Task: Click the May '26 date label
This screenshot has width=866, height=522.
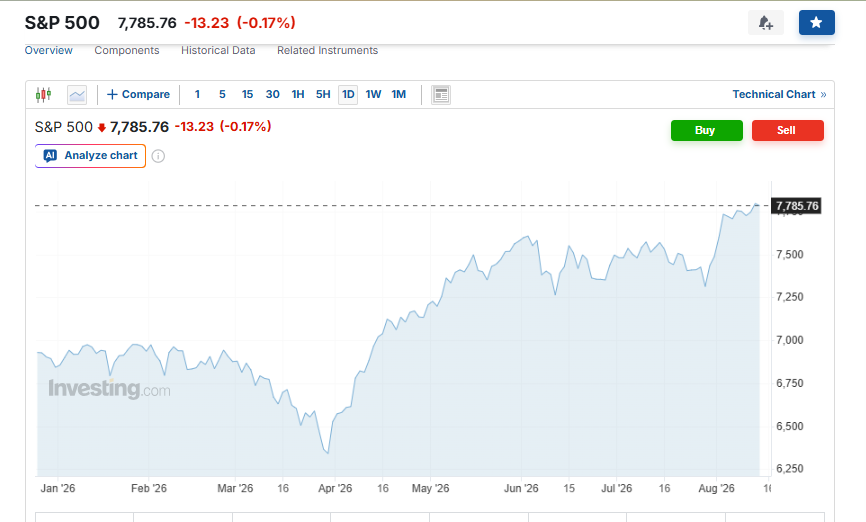Action: click(x=430, y=488)
